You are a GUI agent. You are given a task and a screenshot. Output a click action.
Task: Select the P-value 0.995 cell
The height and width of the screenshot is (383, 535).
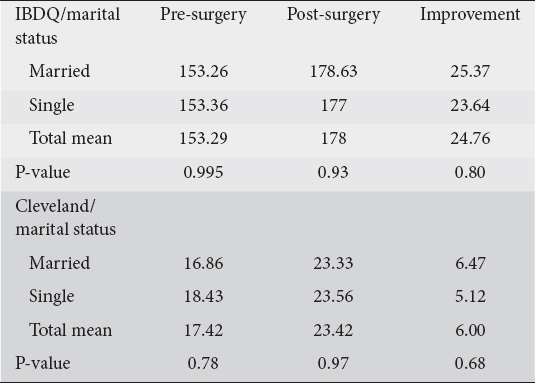[203, 172]
